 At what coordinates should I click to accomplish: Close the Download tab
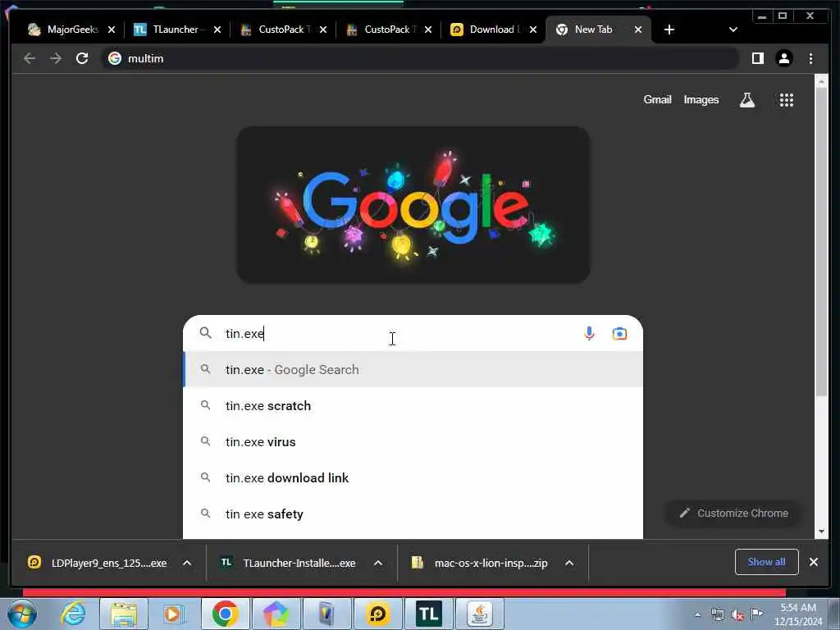[x=533, y=30]
